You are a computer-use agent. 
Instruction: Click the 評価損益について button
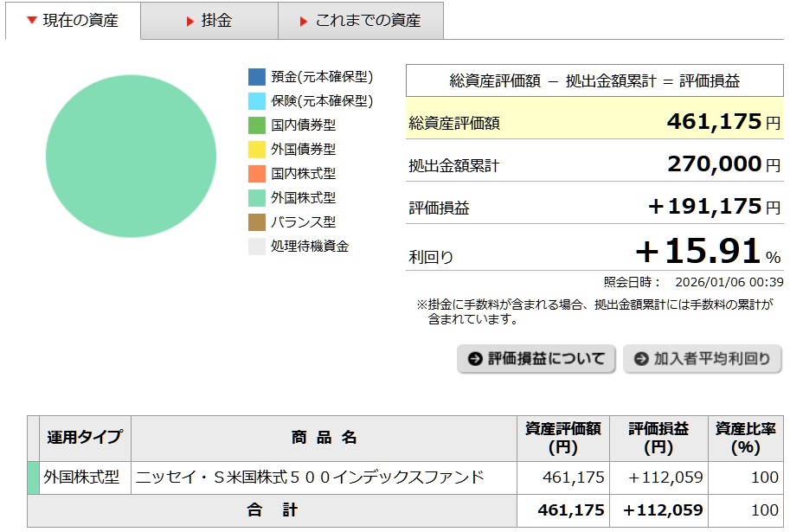tap(536, 359)
